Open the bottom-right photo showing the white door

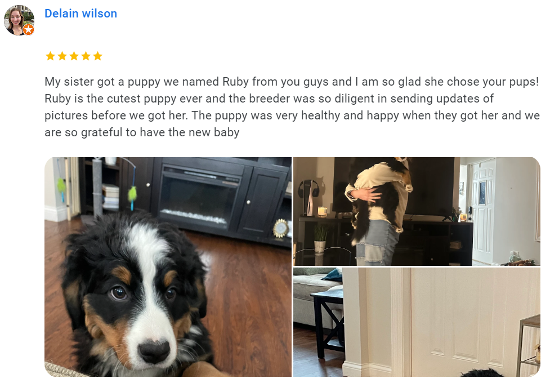point(417,322)
